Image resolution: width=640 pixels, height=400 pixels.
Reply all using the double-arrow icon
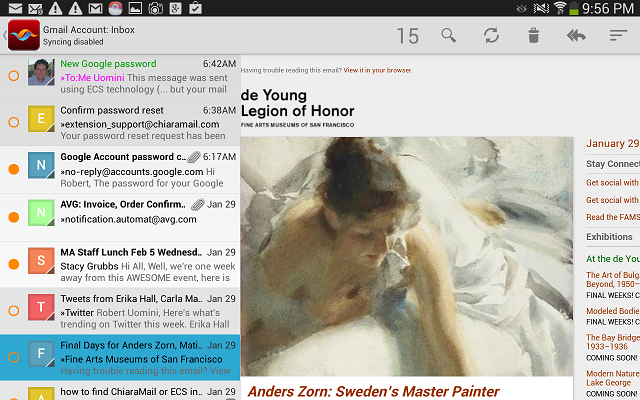click(576, 36)
